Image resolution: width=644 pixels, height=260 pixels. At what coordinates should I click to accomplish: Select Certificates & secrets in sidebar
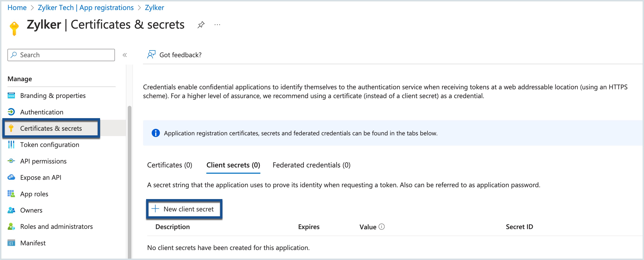click(51, 128)
